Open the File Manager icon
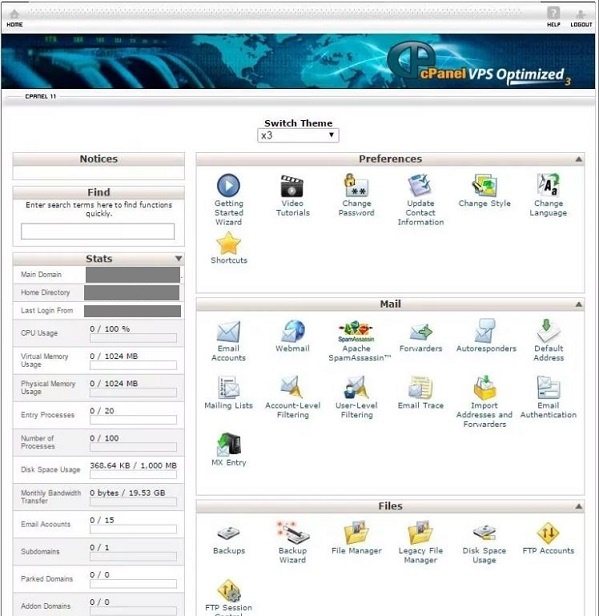The height and width of the screenshot is (616, 599). coord(356,533)
